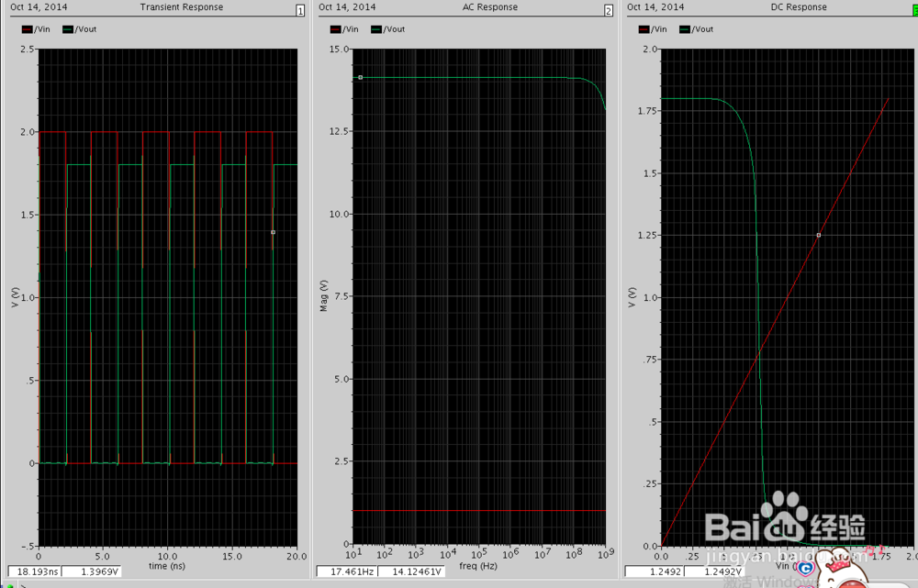The width and height of the screenshot is (918, 588).
Task: Click the 10.0 tick on Transient time axis
Action: pos(167,556)
